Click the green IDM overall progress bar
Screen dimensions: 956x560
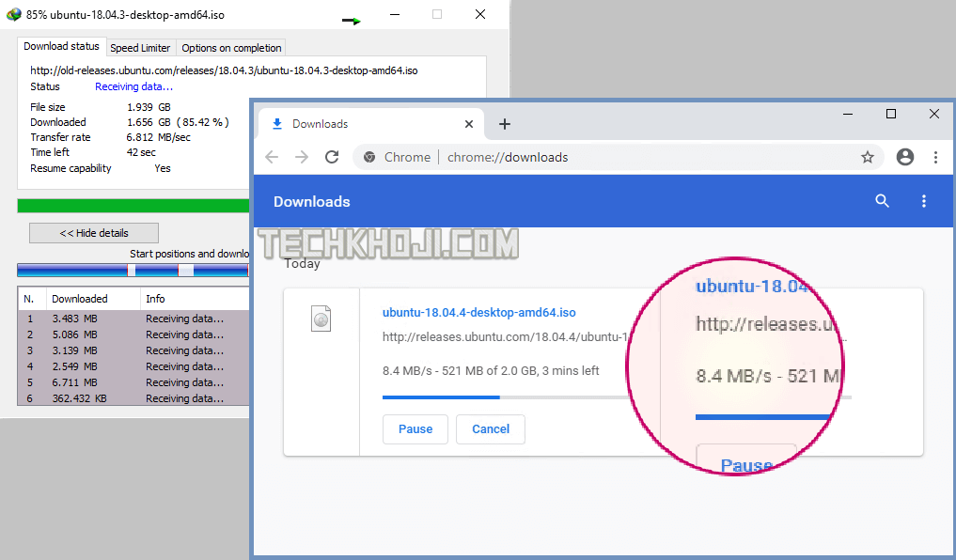133,206
